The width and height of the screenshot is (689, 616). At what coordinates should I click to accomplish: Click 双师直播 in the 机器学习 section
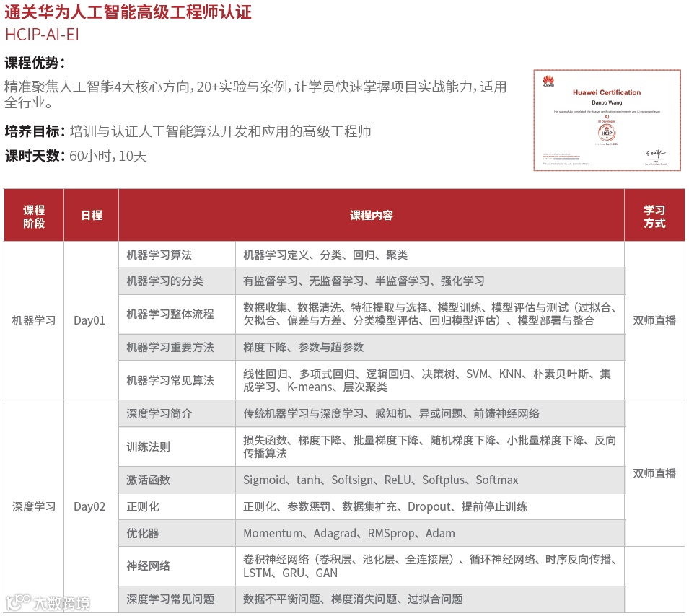pos(654,321)
